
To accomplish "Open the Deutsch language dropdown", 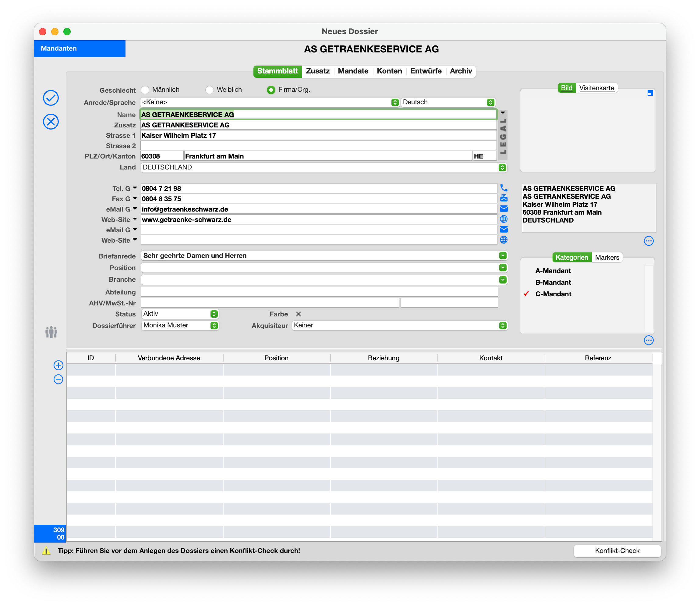I will 448,102.
